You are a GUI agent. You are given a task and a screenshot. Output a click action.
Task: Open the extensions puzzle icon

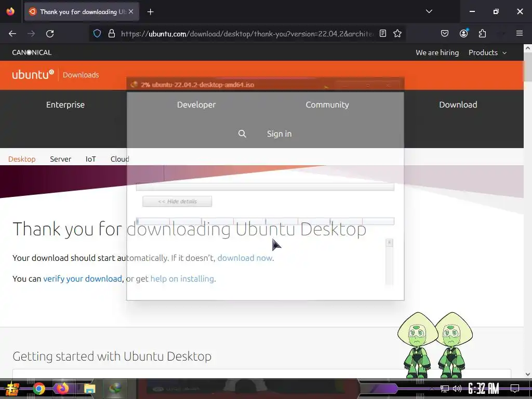pyautogui.click(x=482, y=34)
